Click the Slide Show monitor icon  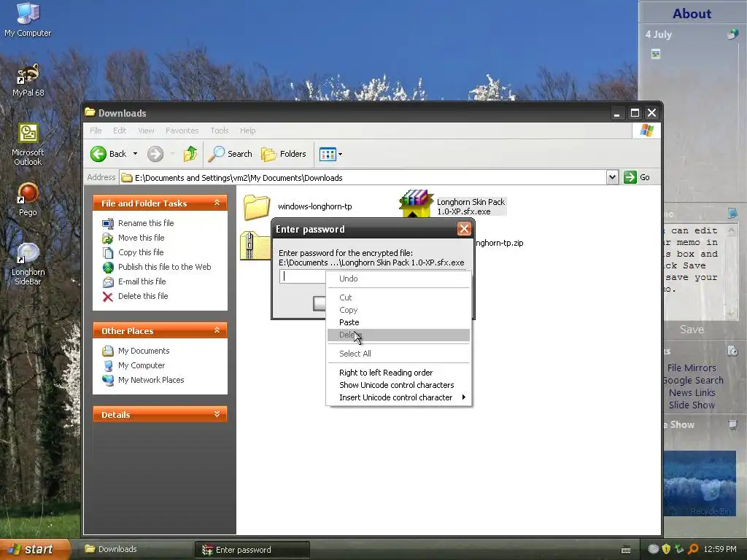tap(732, 425)
